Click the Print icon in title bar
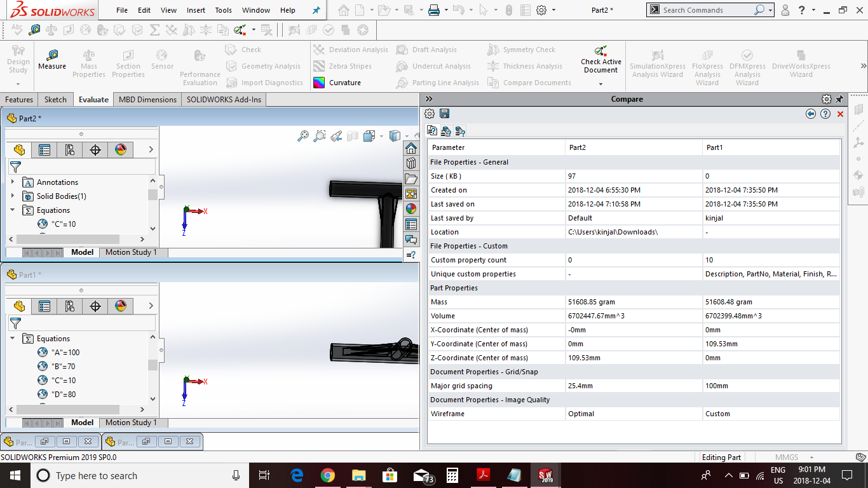 pyautogui.click(x=434, y=10)
